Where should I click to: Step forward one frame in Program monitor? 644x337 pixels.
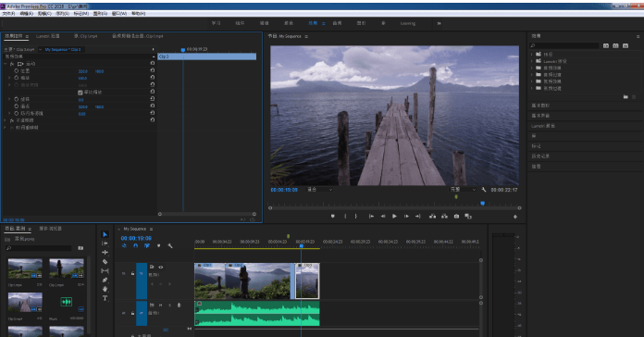pos(406,216)
